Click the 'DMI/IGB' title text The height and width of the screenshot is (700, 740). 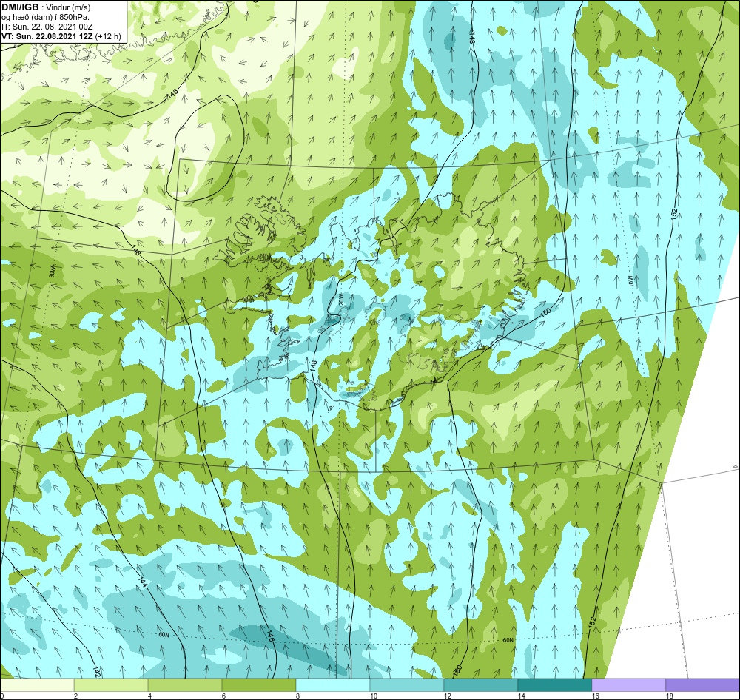coord(20,7)
